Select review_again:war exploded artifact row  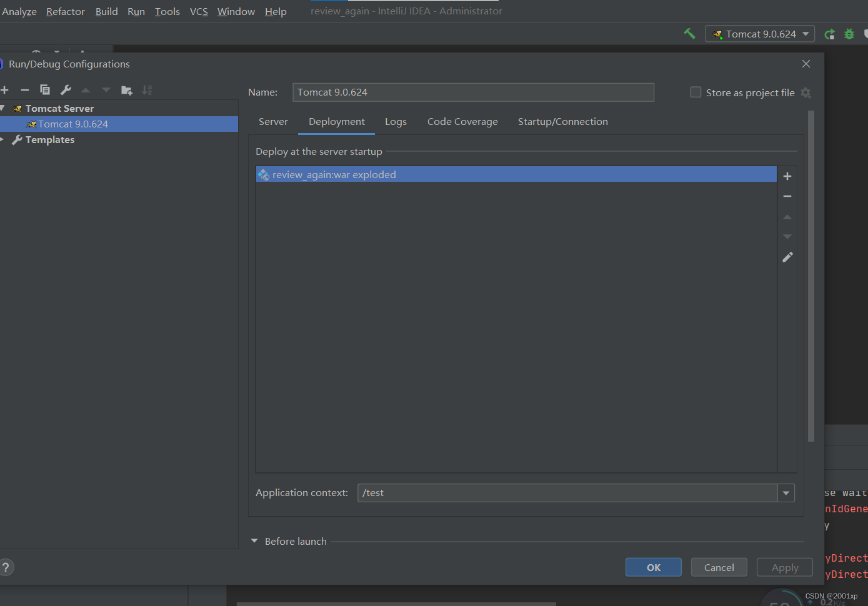[x=516, y=174]
